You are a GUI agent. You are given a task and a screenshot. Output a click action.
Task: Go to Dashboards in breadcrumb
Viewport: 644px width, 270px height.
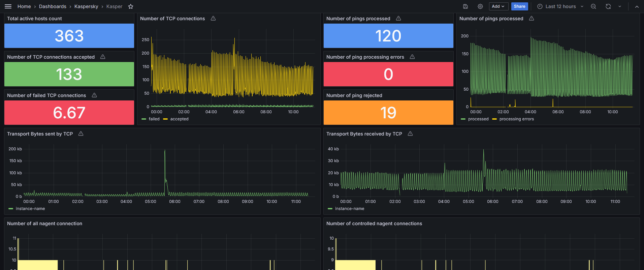click(53, 6)
